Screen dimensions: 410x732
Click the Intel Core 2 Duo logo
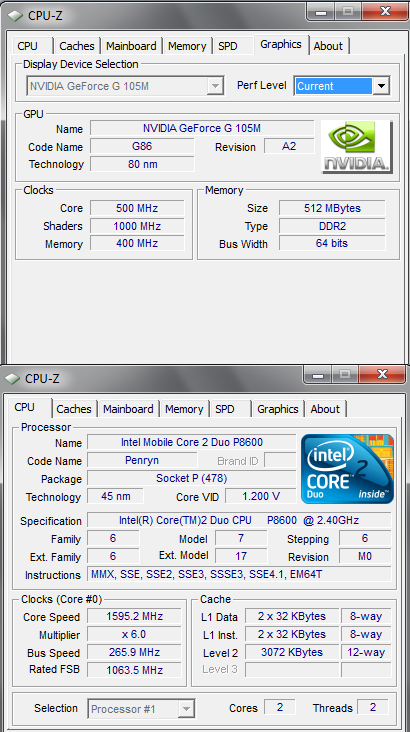coord(347,469)
